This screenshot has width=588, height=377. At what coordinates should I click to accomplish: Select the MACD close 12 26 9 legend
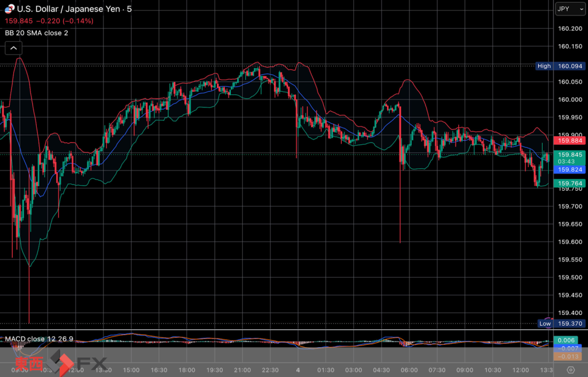click(39, 338)
